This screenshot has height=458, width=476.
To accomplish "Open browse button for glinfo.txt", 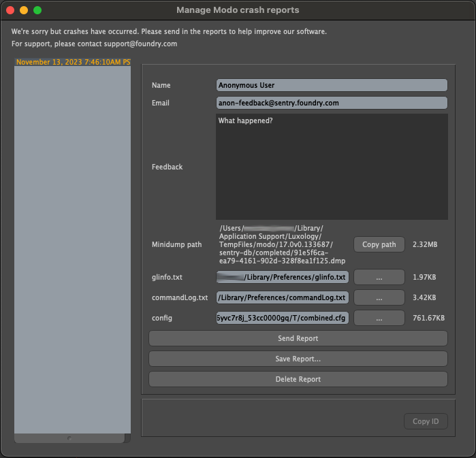I will [379, 277].
